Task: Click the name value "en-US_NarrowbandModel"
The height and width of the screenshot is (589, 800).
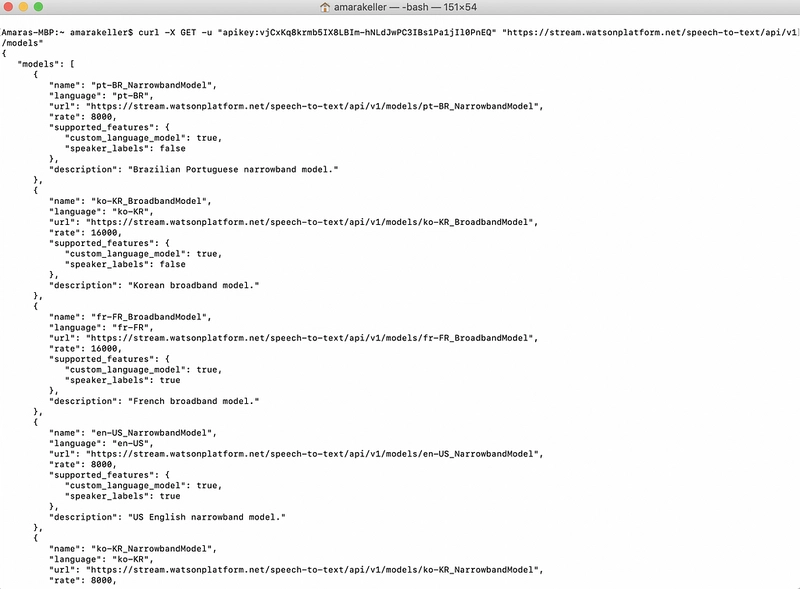Action: (x=154, y=433)
